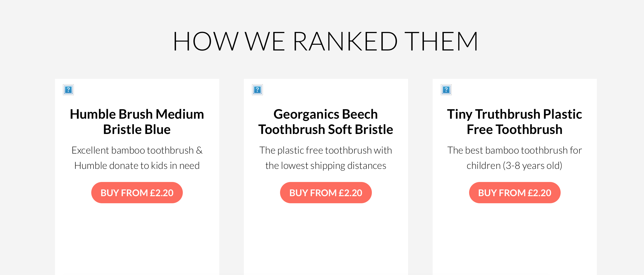Click Humble donate to kids description text
Image resolution: width=644 pixels, height=275 pixels.
137,166
